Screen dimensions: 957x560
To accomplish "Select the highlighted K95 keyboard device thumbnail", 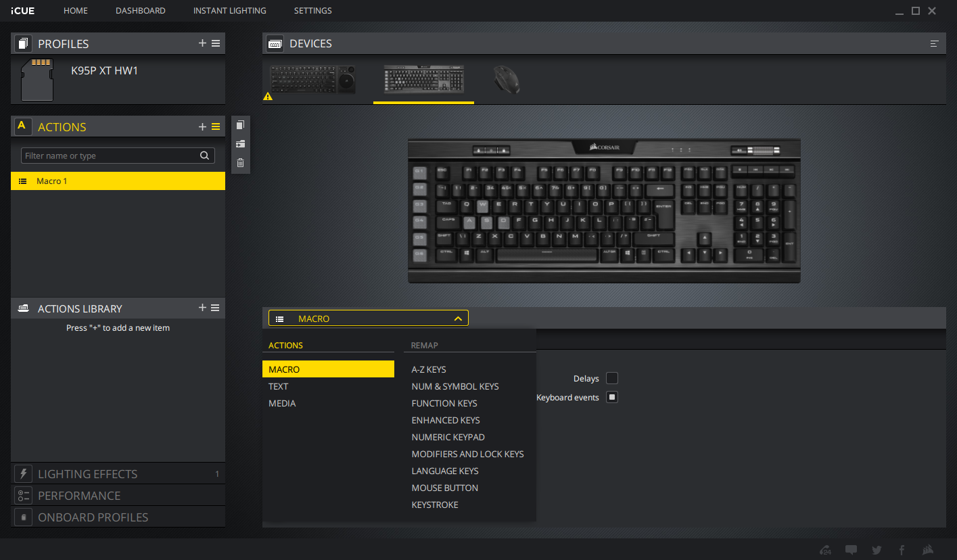I will (x=423, y=80).
